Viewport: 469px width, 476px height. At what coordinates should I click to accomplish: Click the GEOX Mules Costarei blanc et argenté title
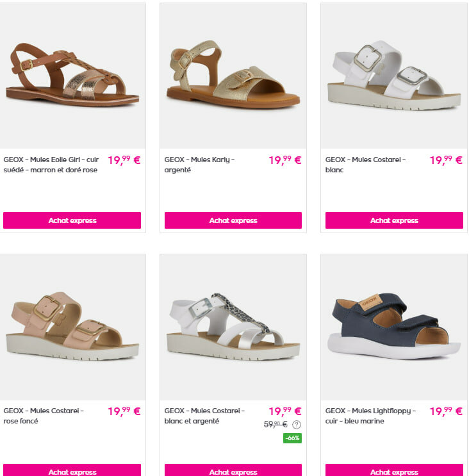tap(204, 416)
